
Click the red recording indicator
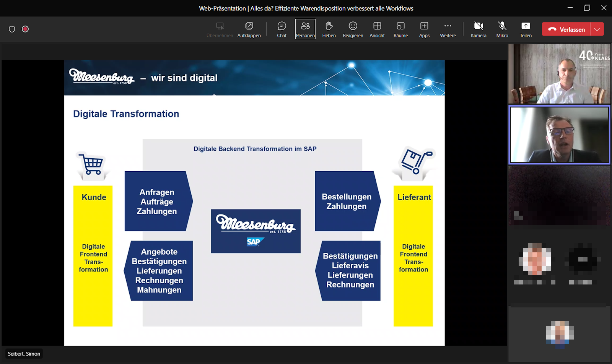pyautogui.click(x=25, y=29)
